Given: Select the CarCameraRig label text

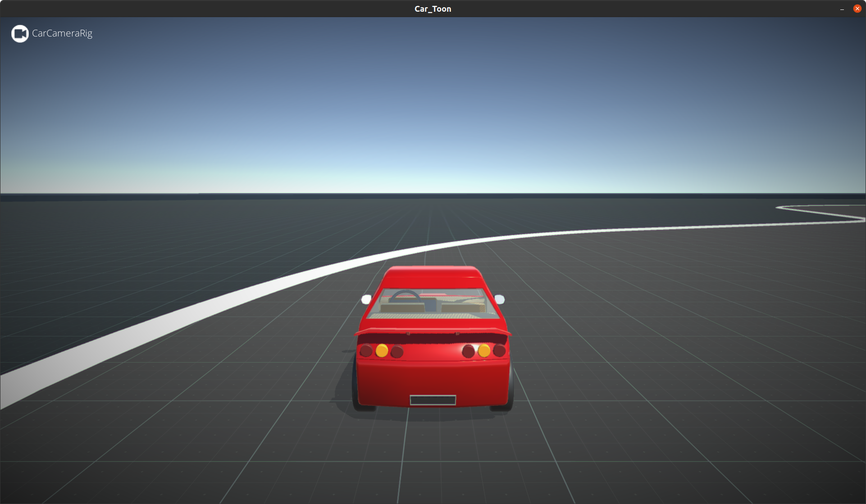Looking at the screenshot, I should pos(62,33).
